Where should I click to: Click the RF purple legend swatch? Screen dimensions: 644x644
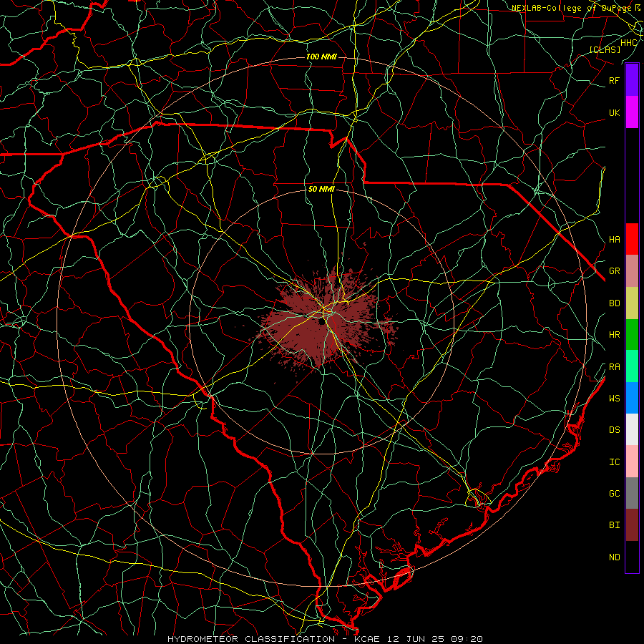(632, 80)
